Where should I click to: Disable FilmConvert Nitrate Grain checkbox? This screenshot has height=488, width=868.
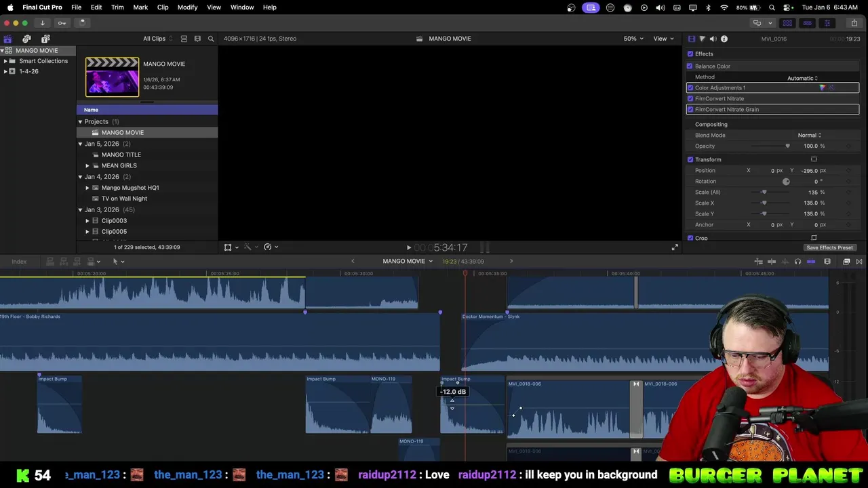coord(690,110)
